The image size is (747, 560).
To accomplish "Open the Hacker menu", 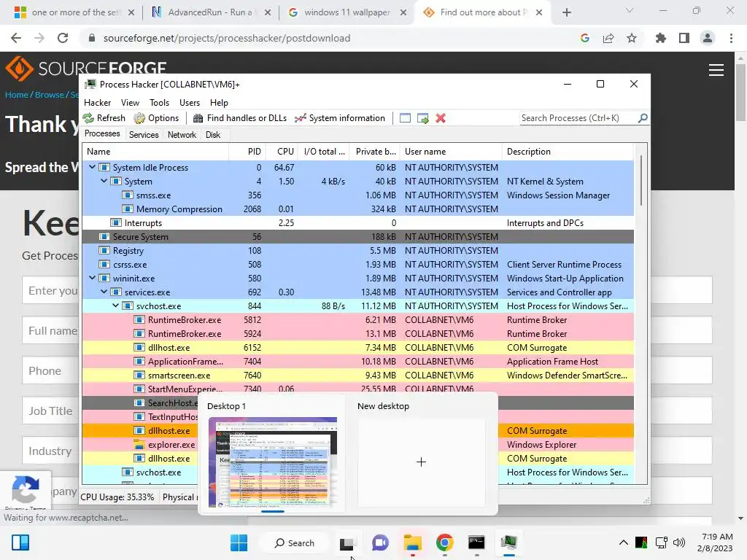I will 97,102.
